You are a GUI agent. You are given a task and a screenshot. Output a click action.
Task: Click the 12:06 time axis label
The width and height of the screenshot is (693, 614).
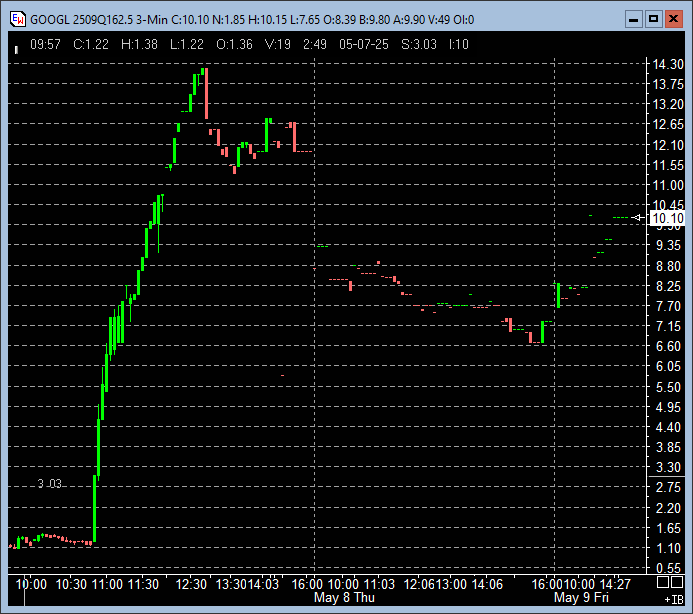click(419, 584)
